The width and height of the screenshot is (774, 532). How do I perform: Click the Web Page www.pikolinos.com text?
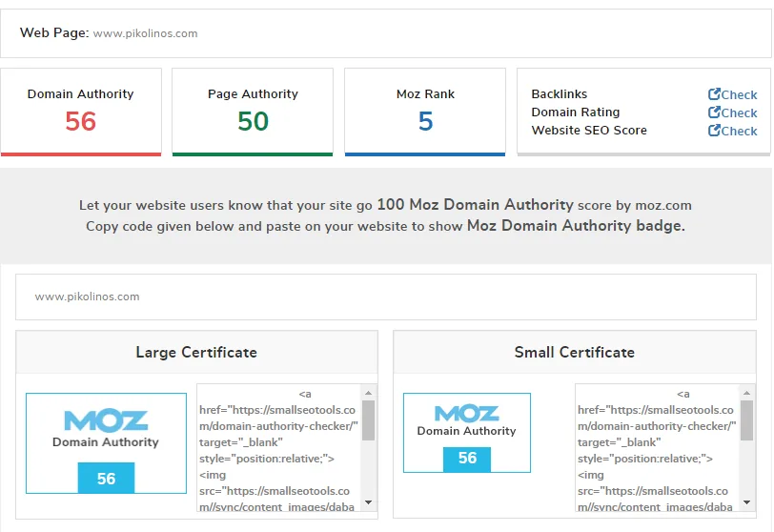[145, 33]
